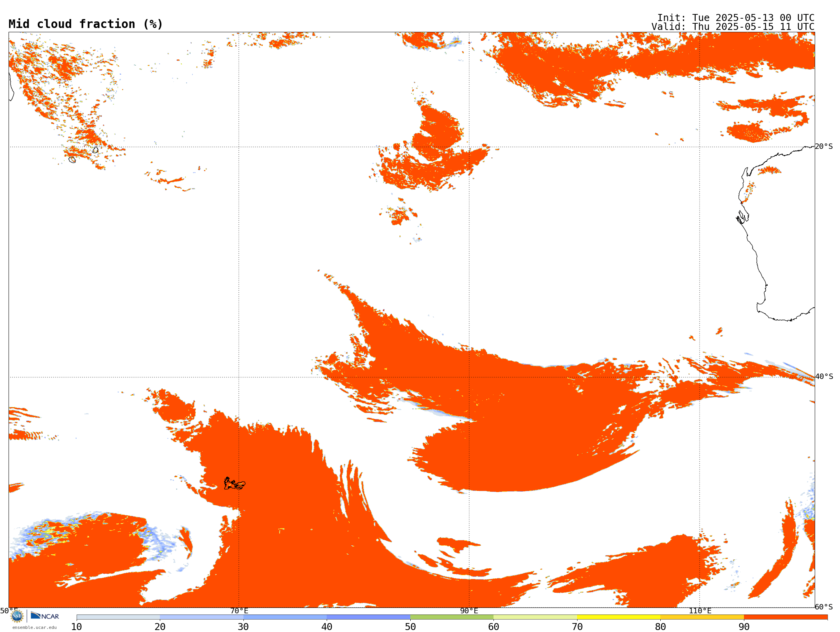Viewport: 840px width, 632px height.
Task: Click the colorbar tick label 70
Action: click(x=577, y=627)
